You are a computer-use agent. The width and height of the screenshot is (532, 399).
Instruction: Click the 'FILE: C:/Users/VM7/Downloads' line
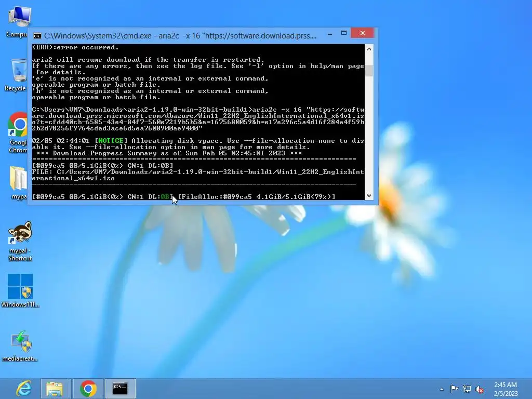(x=198, y=175)
